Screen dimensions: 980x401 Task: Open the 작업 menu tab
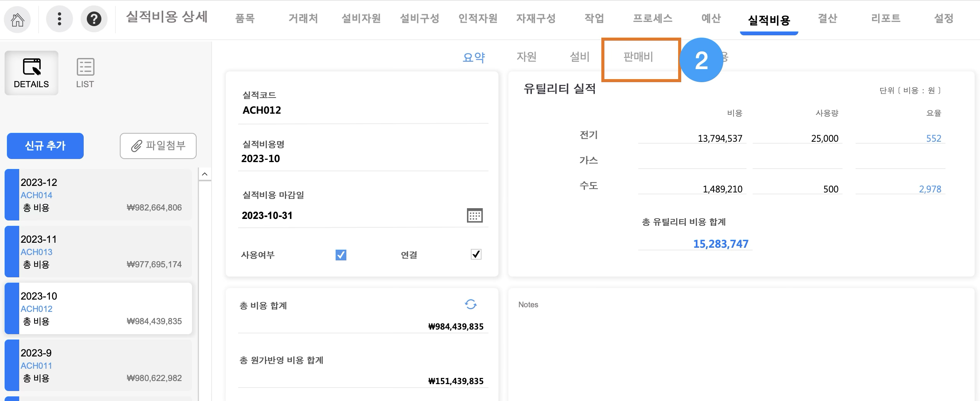pyautogui.click(x=594, y=18)
